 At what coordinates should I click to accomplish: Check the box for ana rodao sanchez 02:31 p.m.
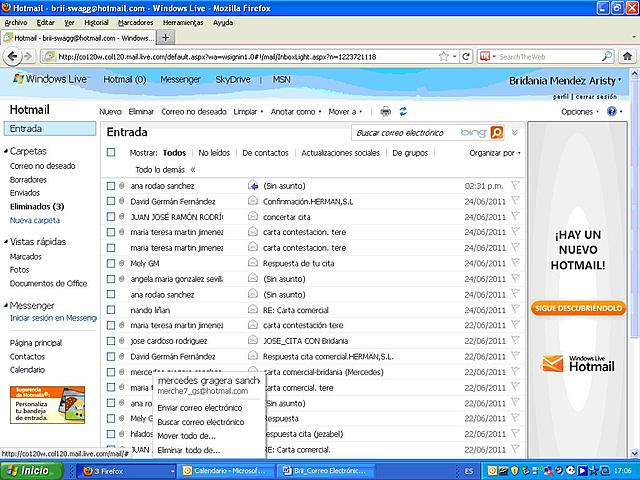tap(111, 186)
